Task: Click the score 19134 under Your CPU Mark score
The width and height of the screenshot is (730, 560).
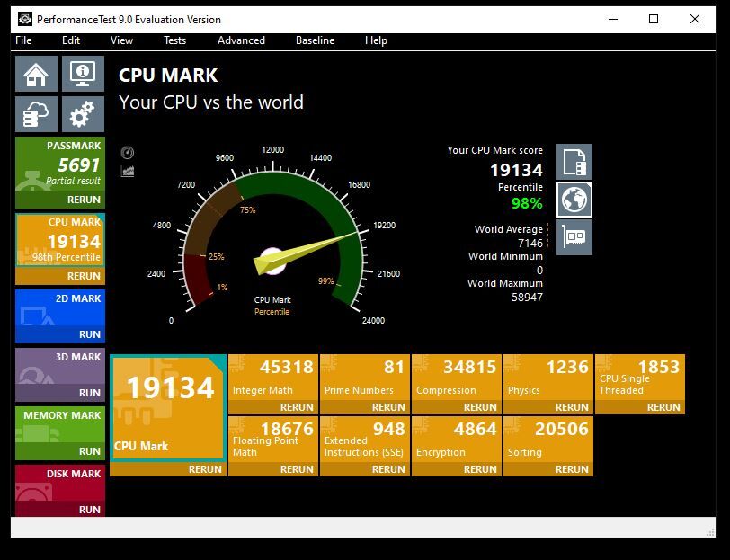Action: click(516, 170)
